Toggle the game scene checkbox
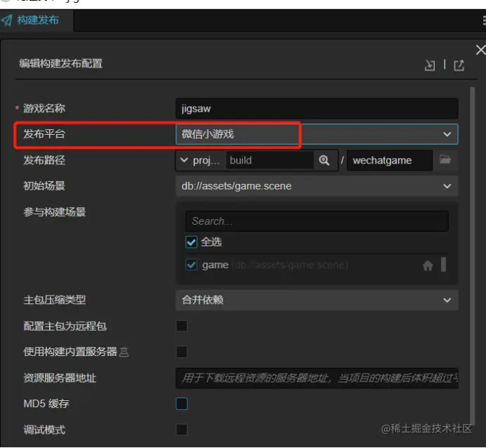Image resolution: width=486 pixels, height=448 pixels. click(191, 265)
